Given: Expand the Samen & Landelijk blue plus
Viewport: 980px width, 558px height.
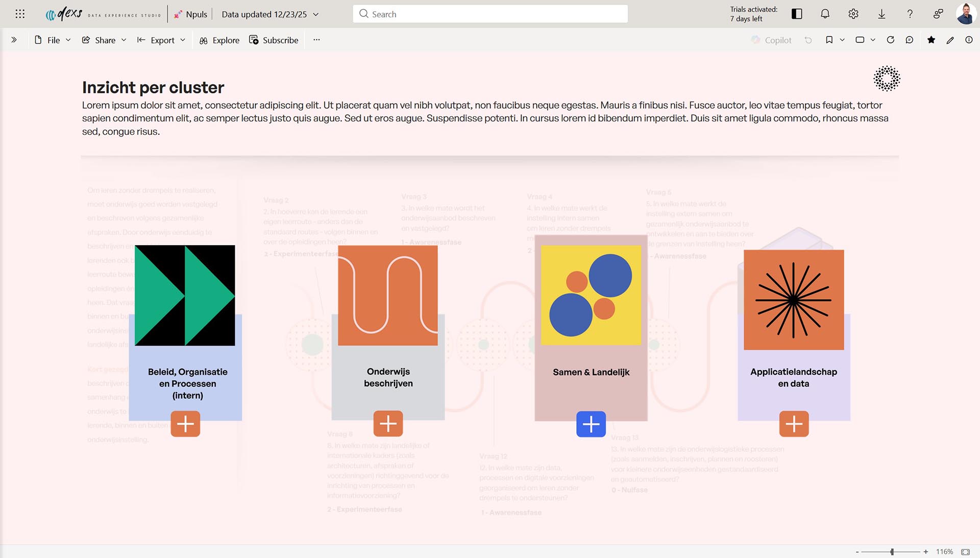Looking at the screenshot, I should (591, 424).
